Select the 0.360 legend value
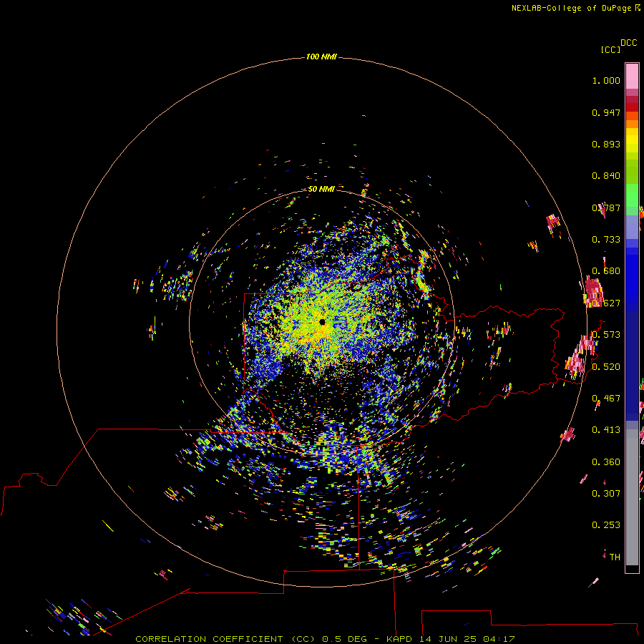The width and height of the screenshot is (644, 644). click(x=606, y=462)
